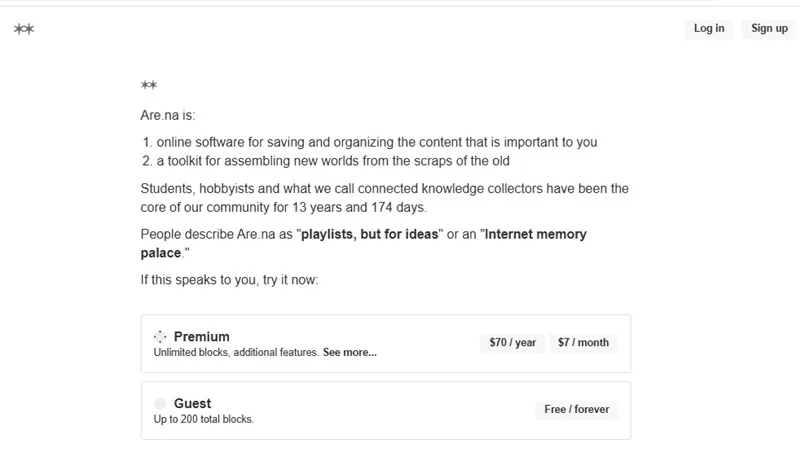
Task: Click the "Unlimited blocks, additional features" description
Action: coord(236,352)
